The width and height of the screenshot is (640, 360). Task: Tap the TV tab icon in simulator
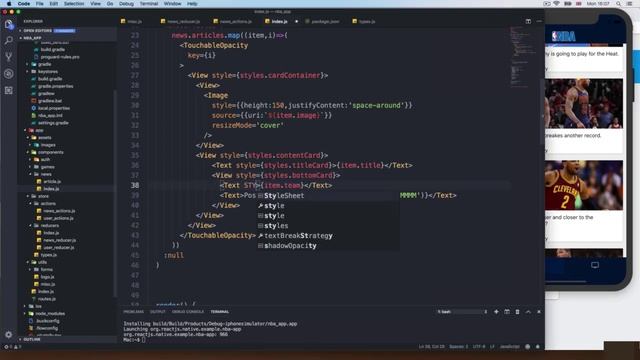point(595,265)
